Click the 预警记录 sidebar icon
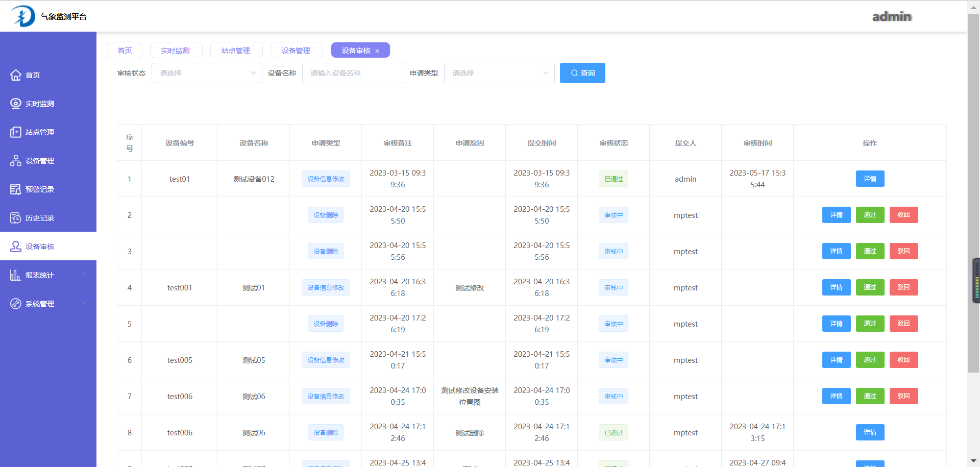This screenshot has width=980, height=467. 16,189
